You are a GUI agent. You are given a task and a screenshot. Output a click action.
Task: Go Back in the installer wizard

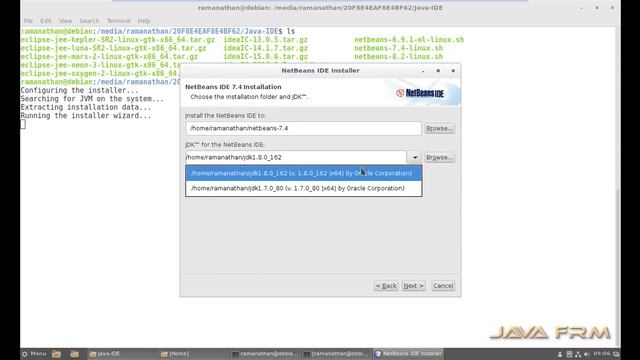click(x=386, y=286)
